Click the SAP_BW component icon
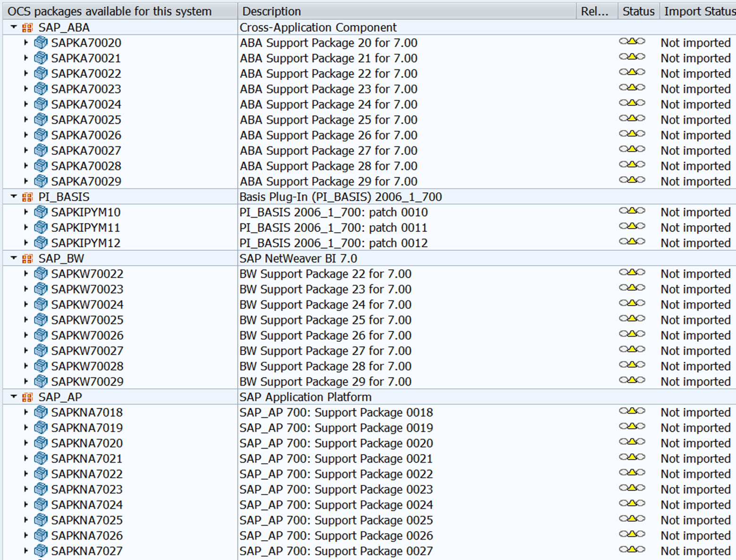Viewport: 736px width, 560px height. point(27,258)
